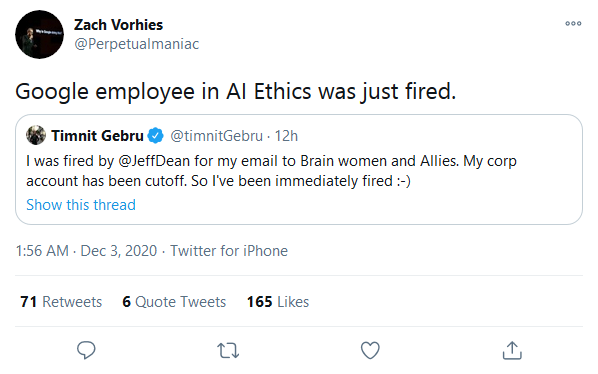The image size is (598, 374).
Task: Open the Zach Vorhies display name
Action: [119, 25]
